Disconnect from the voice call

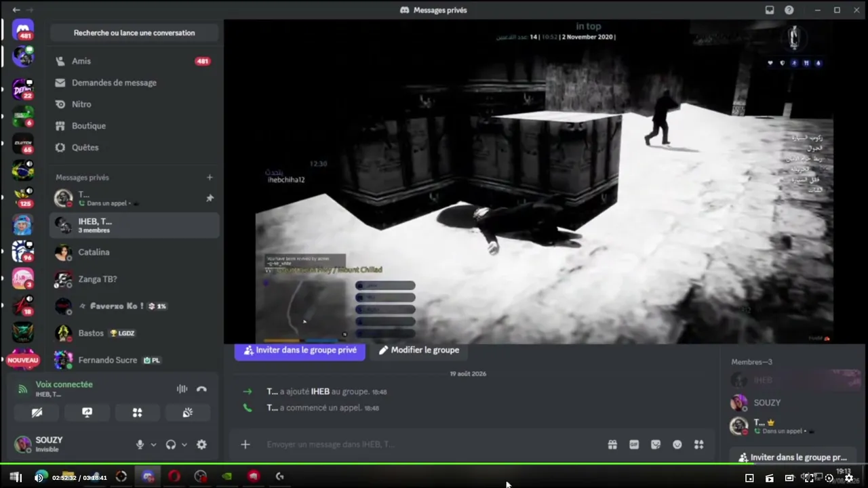click(x=201, y=389)
